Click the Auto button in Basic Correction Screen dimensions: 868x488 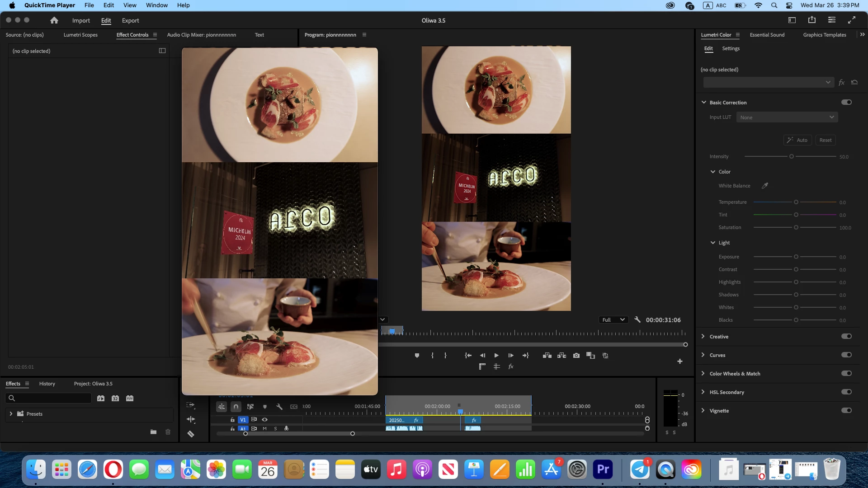pos(797,140)
